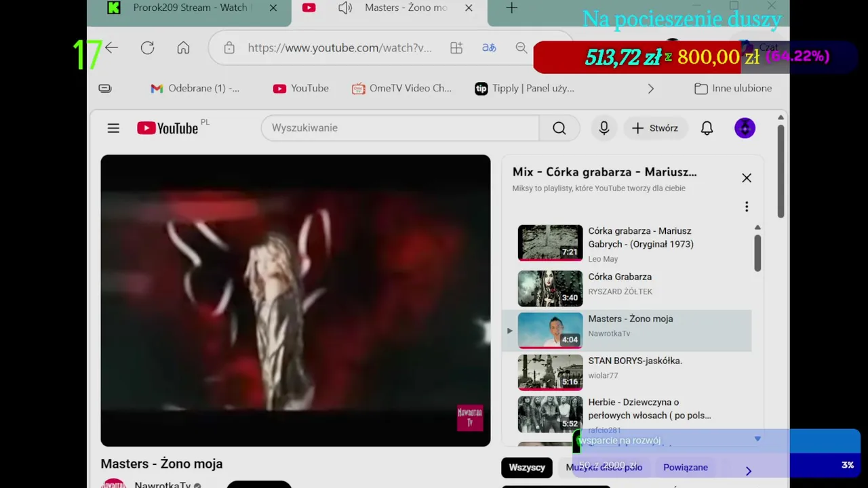Open browser home page icon
Viewport: 868px width, 488px height.
point(183,47)
